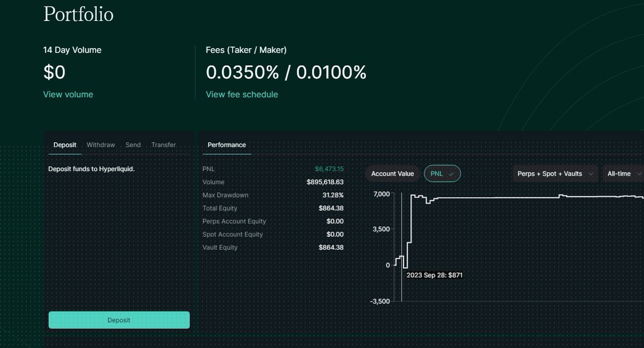Click the PNL value $6,473.15
This screenshot has height=348, width=644.
[329, 169]
